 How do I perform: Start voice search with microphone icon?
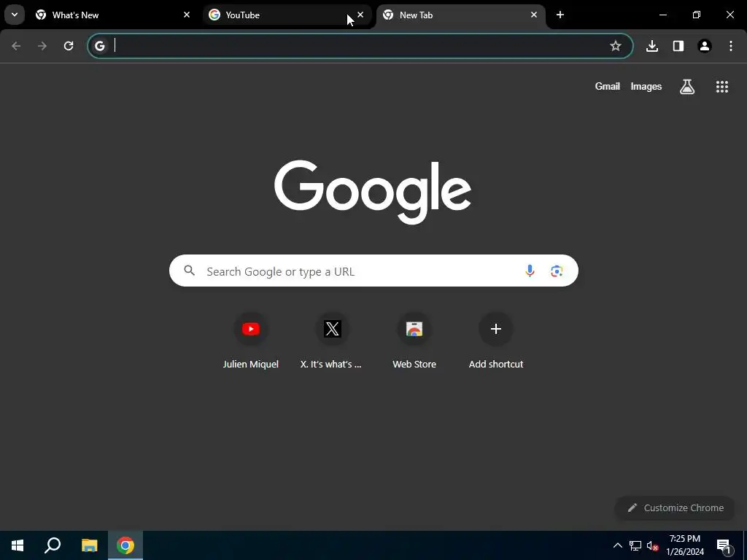click(530, 271)
